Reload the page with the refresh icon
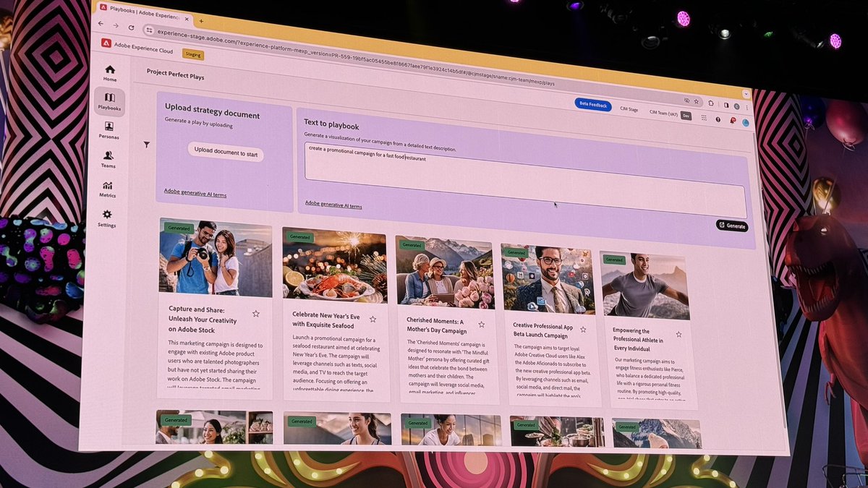Screen dimensions: 868x488 coord(131,27)
